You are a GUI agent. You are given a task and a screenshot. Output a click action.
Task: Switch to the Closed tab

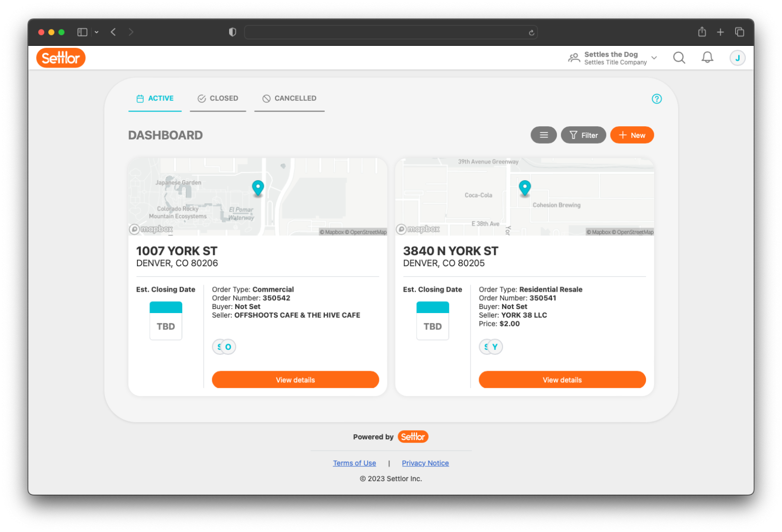point(218,98)
